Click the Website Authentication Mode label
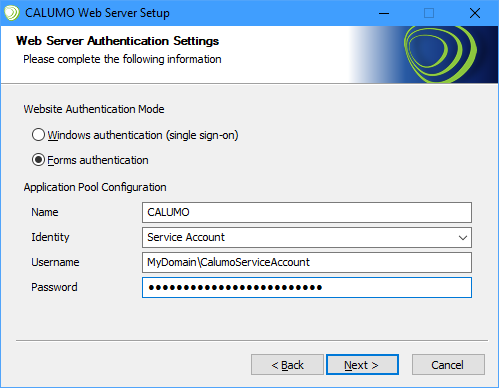 pyautogui.click(x=94, y=109)
